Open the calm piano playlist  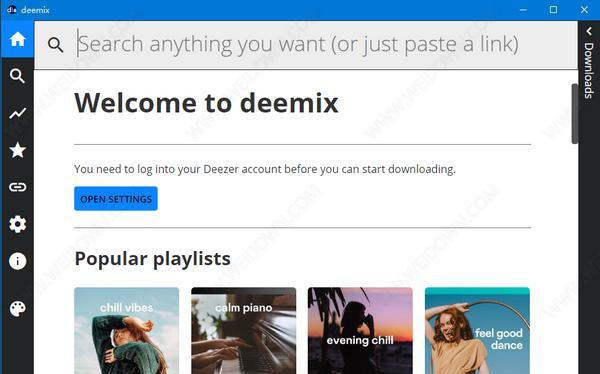(244, 331)
